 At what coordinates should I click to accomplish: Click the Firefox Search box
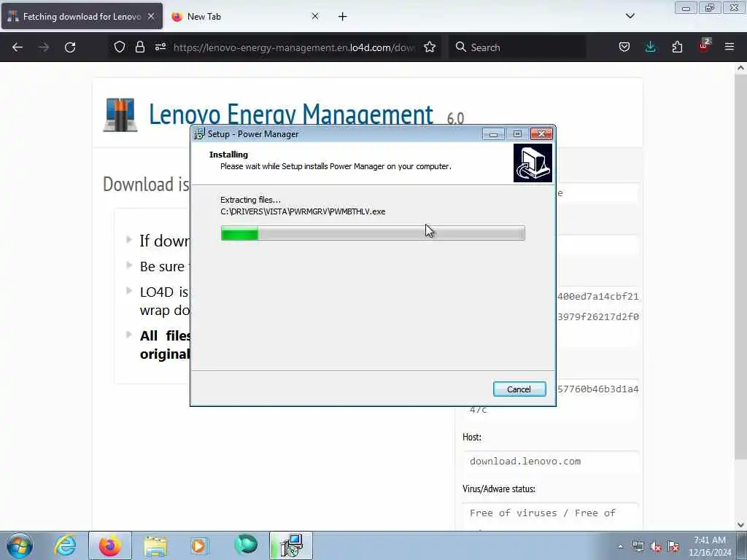(517, 47)
